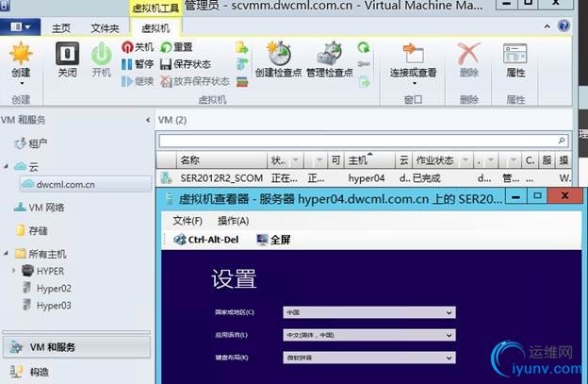
Task: Click the 放弃保存状态 discard saved state button
Action: [x=195, y=81]
